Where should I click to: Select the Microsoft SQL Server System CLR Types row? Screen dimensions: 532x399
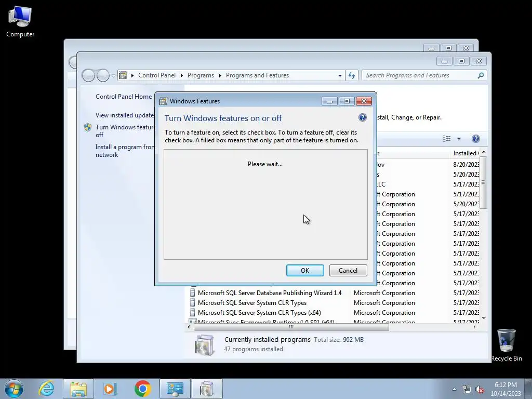tap(252, 303)
